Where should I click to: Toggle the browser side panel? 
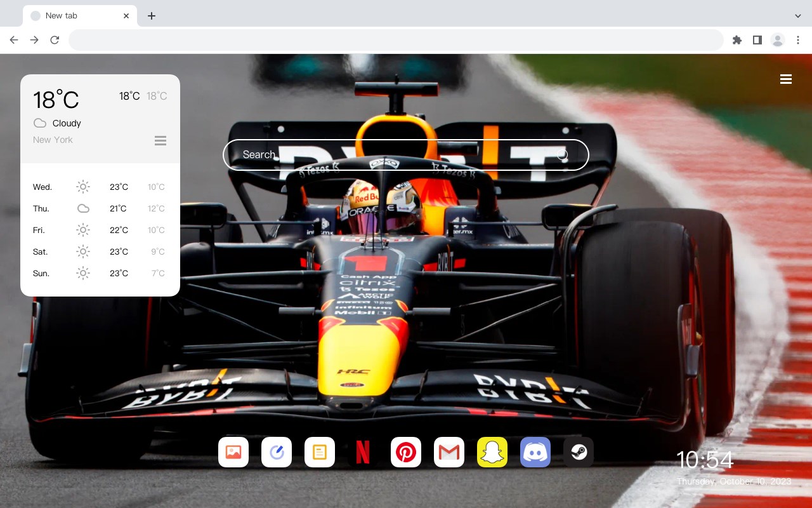point(757,40)
